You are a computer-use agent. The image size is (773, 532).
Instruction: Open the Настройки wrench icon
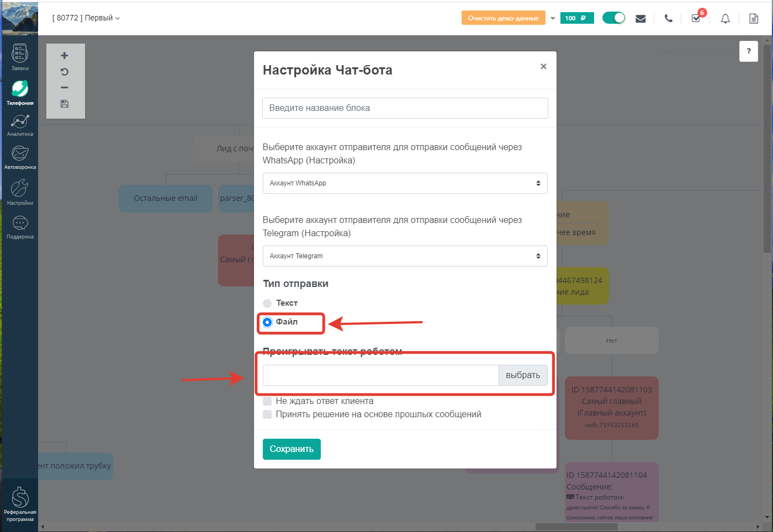click(20, 188)
